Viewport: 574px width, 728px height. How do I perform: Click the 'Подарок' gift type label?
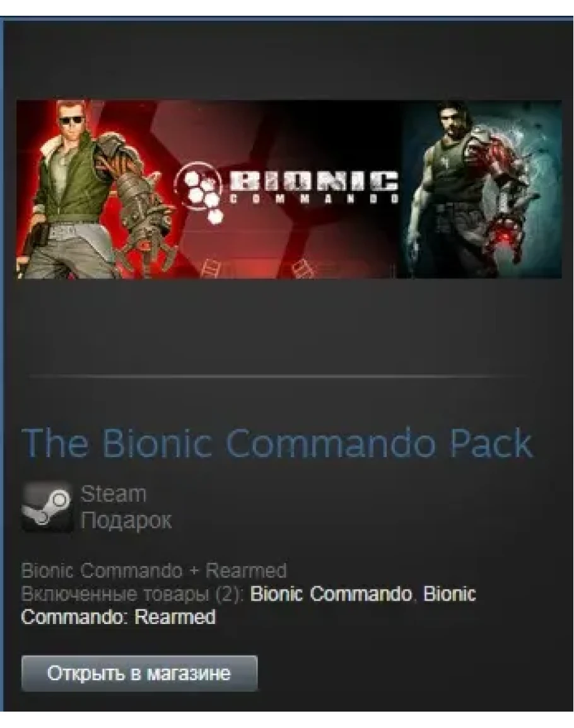coord(126,520)
